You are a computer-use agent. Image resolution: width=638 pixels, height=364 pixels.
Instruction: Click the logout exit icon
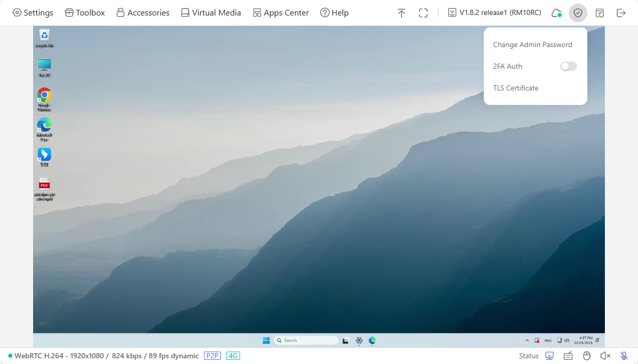pos(621,13)
